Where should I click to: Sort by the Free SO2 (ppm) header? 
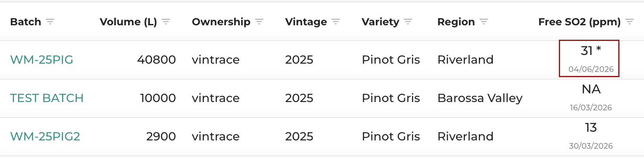pos(579,22)
